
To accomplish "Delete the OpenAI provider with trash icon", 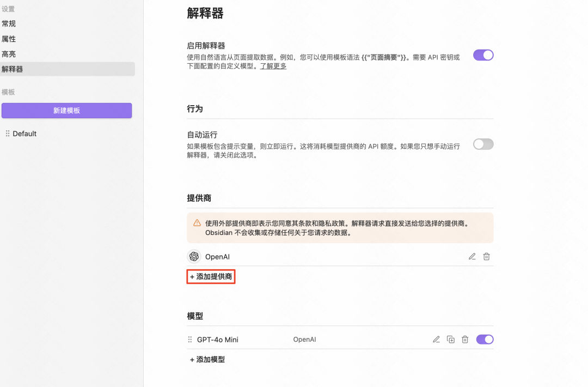I will coord(486,256).
